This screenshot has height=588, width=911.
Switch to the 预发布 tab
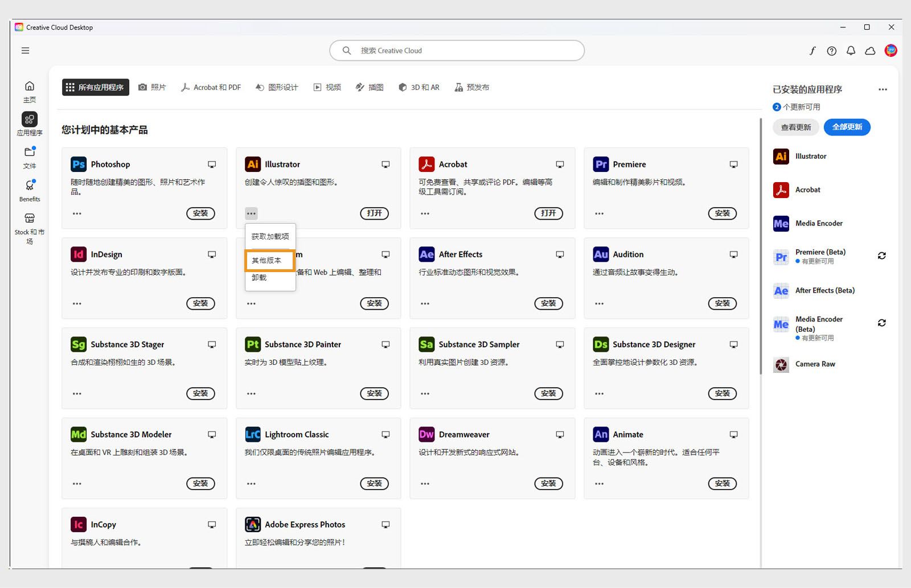472,87
